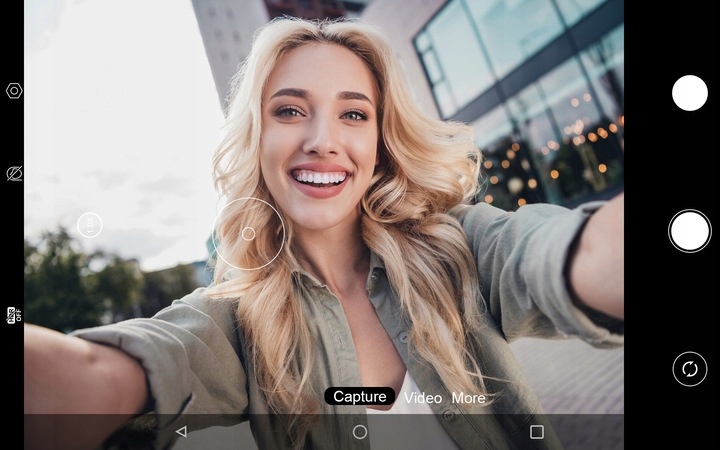Open the gallery thumbnail circle
This screenshot has width=720, height=450.
point(690,93)
